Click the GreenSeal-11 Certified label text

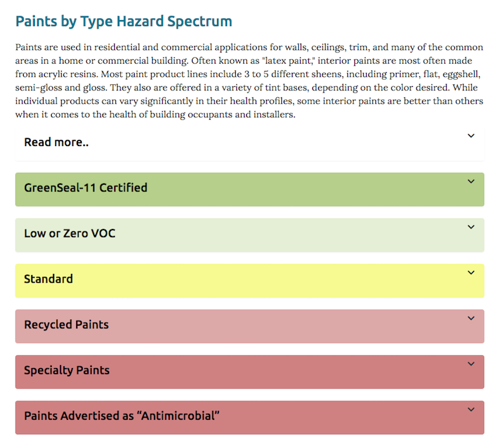pos(85,188)
